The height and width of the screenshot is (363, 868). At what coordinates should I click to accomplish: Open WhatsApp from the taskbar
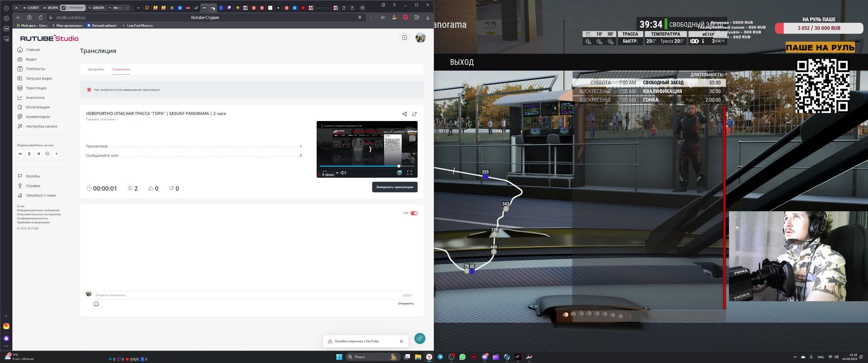[x=462, y=357]
